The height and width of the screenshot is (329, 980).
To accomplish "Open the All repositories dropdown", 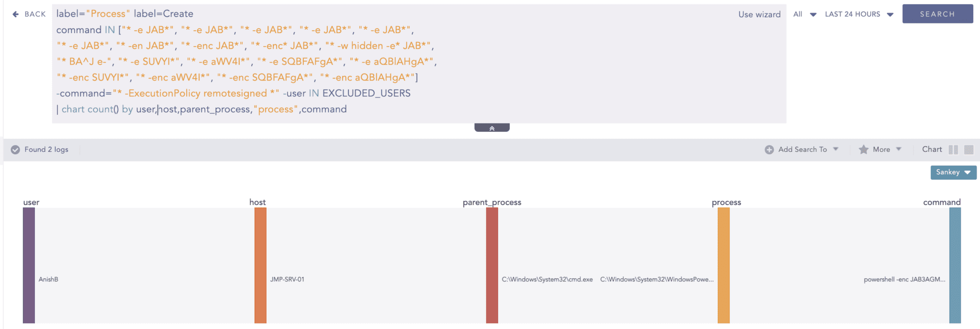I will point(805,14).
